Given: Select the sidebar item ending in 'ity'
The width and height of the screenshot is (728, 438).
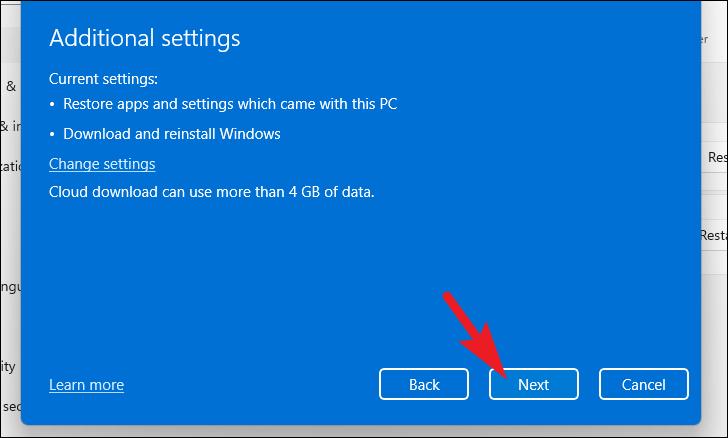Looking at the screenshot, I should pyautogui.click(x=8, y=366).
